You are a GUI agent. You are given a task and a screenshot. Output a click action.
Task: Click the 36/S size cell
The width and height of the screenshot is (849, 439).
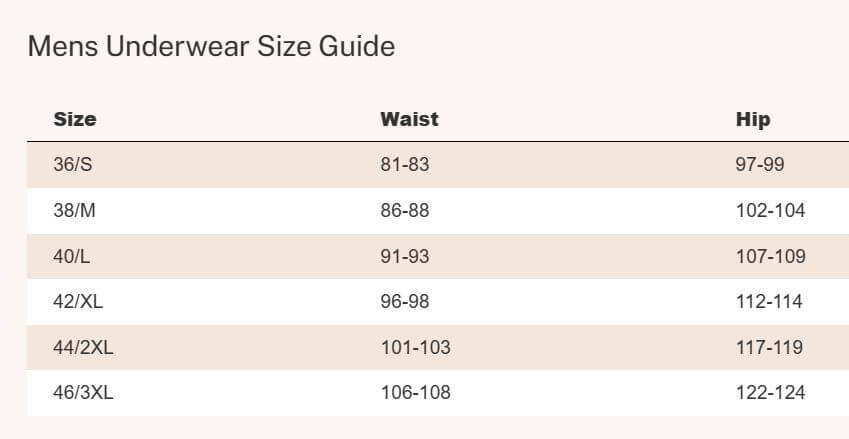73,165
